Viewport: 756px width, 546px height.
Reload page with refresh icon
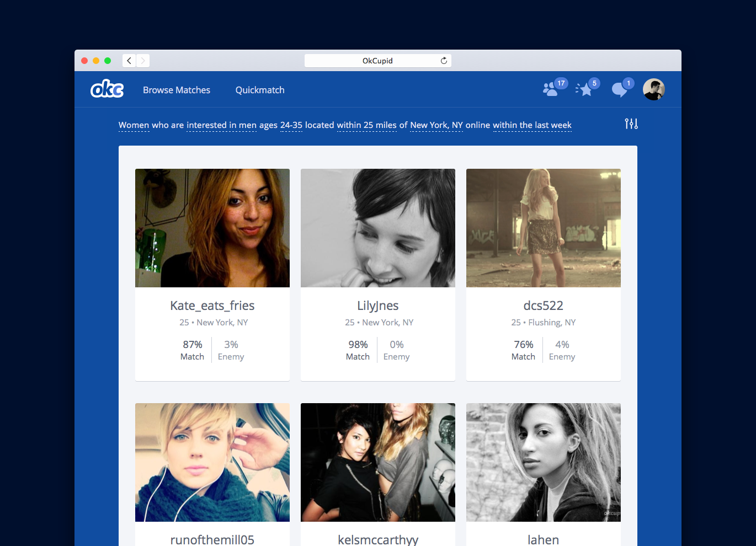point(444,61)
